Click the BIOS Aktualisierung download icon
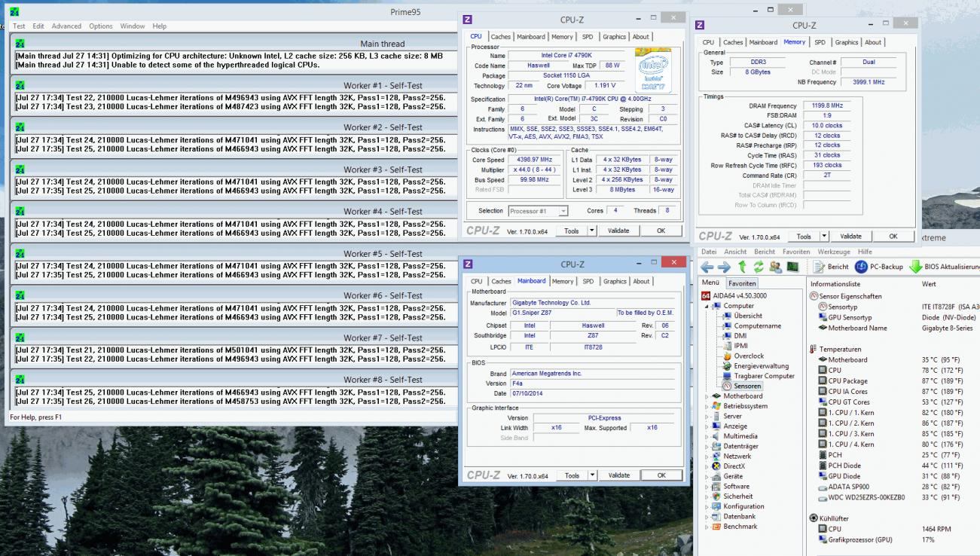The height and width of the screenshot is (556, 980). (x=915, y=267)
